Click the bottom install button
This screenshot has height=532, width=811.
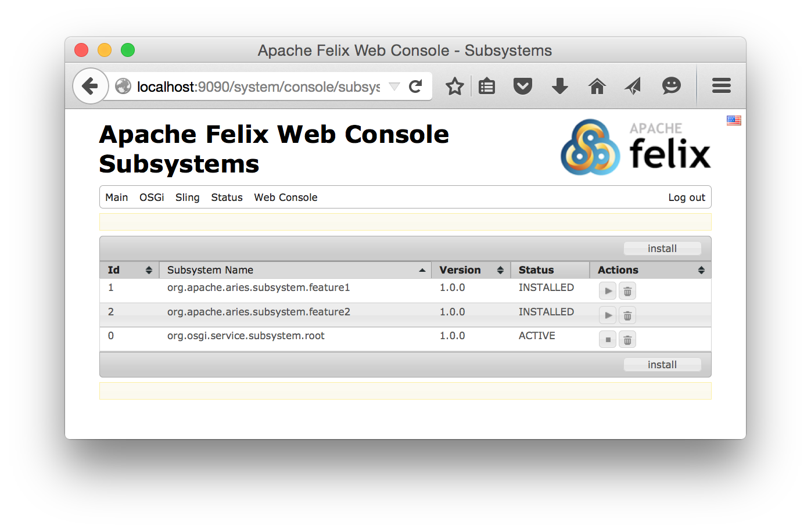pos(662,365)
